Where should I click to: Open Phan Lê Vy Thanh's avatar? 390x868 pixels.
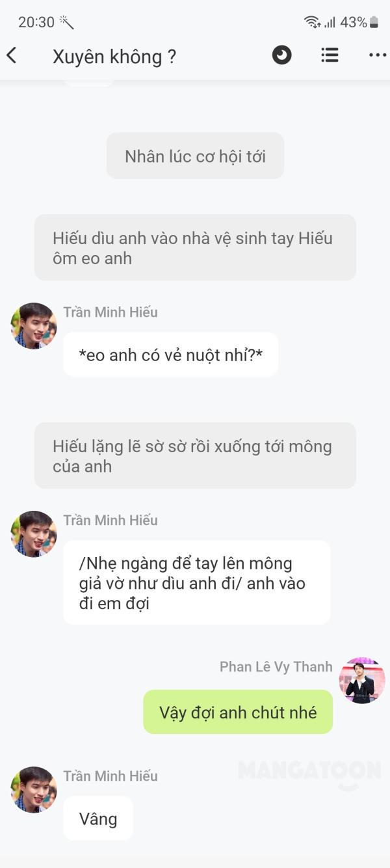coord(362,680)
